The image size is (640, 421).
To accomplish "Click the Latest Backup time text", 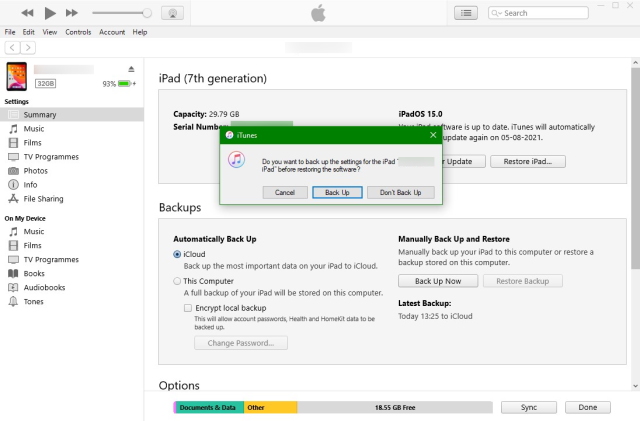I will click(x=435, y=316).
